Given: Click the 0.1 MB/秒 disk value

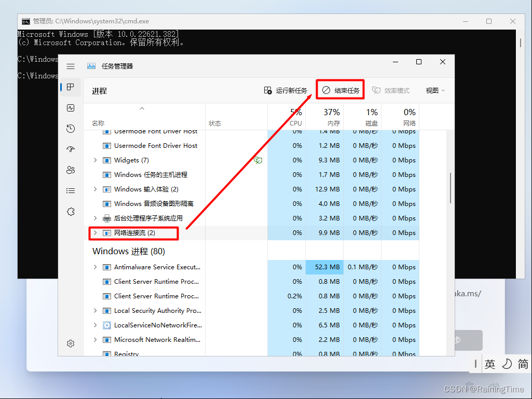Looking at the screenshot, I should tap(363, 267).
